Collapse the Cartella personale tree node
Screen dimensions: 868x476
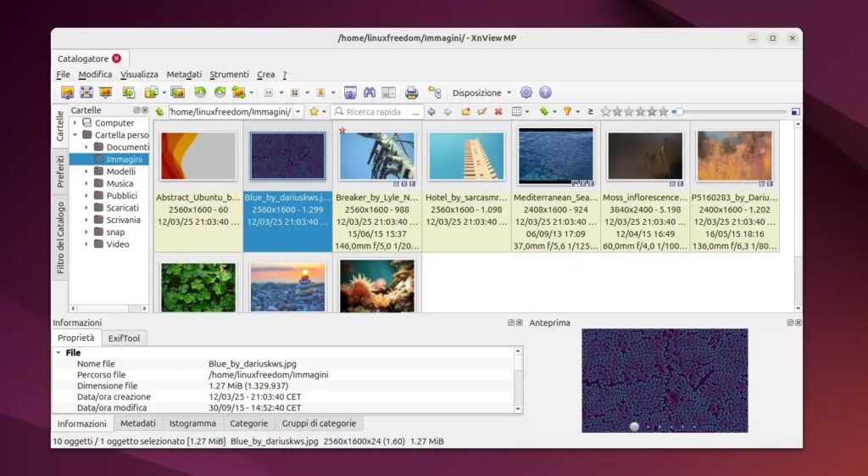75,135
